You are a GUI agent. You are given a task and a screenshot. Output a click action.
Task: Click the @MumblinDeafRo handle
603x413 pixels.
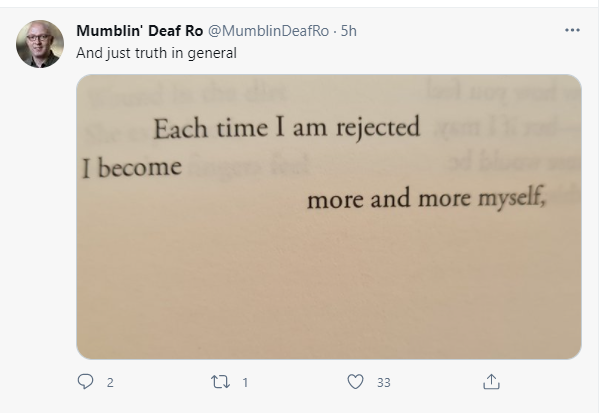(x=270, y=31)
